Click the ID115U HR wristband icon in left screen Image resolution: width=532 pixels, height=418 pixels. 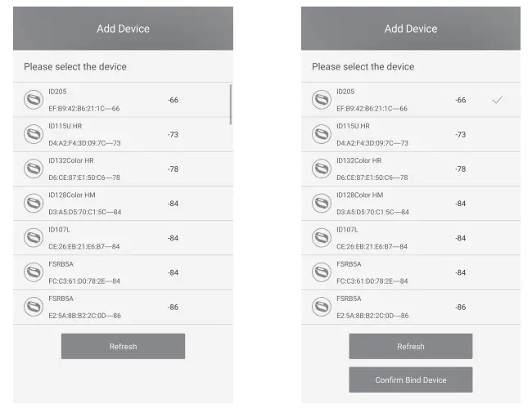pos(34,134)
